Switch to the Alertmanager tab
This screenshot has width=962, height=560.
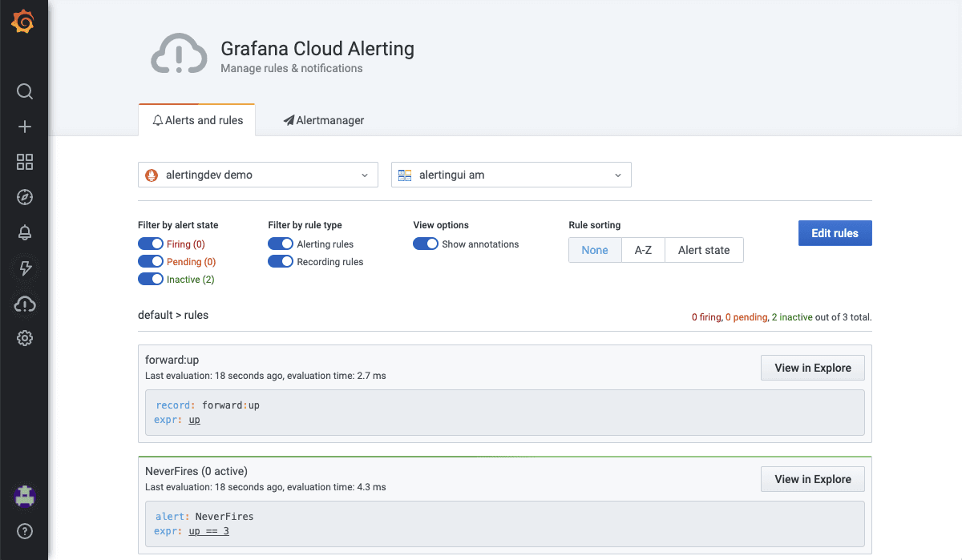point(324,120)
